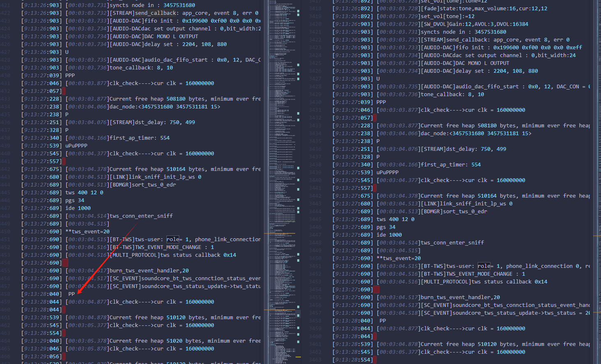Click '[AUDIO-DAC]delay set : 2204, 108, 880' in right pane
Viewport: 601px width, 364px height.
coord(479,71)
